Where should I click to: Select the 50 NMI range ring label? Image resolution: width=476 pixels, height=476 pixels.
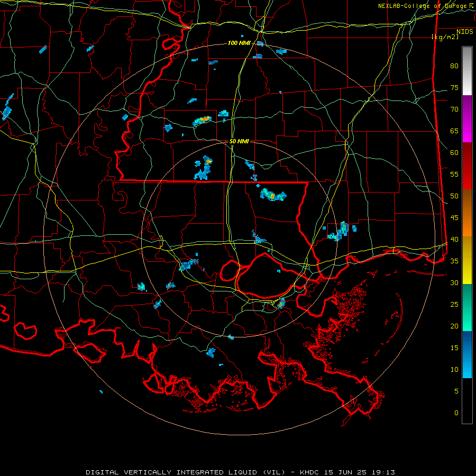(x=239, y=141)
